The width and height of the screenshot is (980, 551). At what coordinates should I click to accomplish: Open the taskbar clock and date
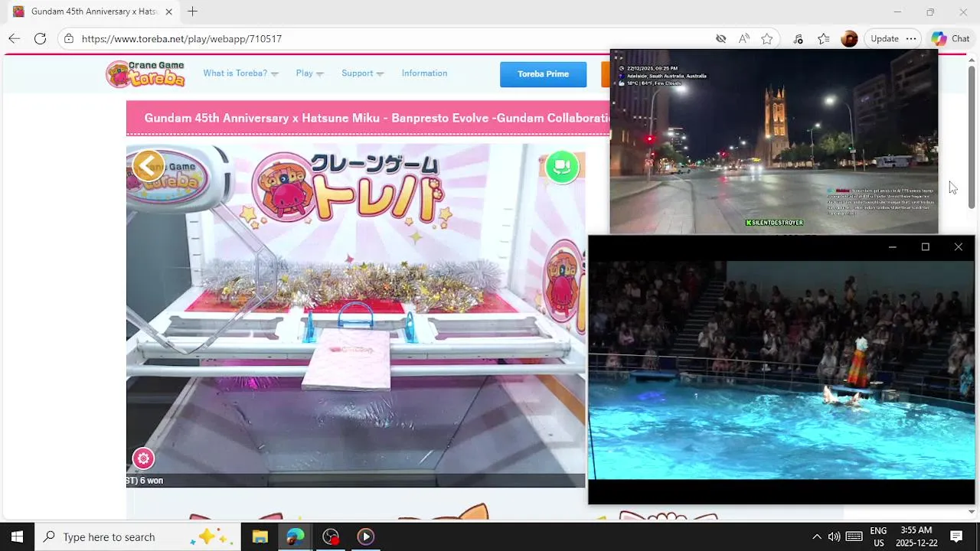(916, 536)
